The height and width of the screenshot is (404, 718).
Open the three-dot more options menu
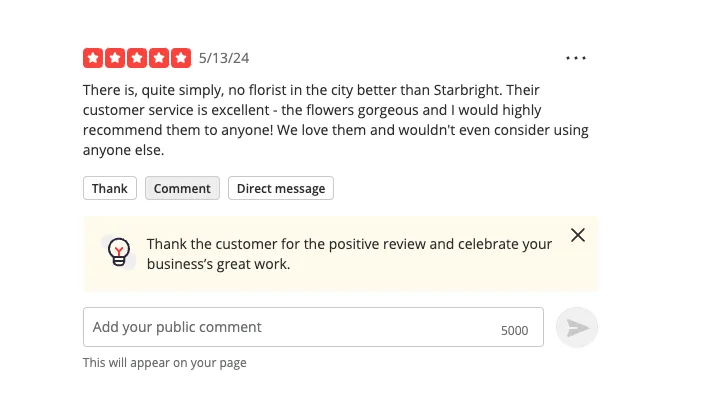click(576, 58)
